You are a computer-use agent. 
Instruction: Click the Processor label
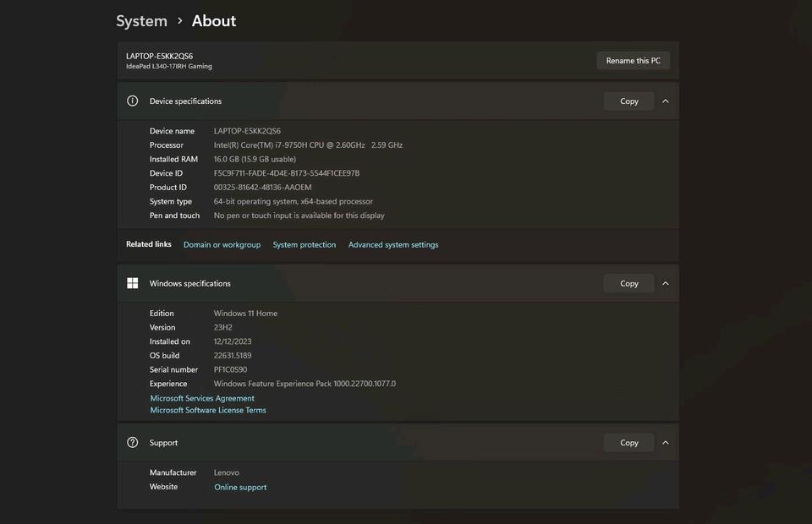[x=167, y=145]
